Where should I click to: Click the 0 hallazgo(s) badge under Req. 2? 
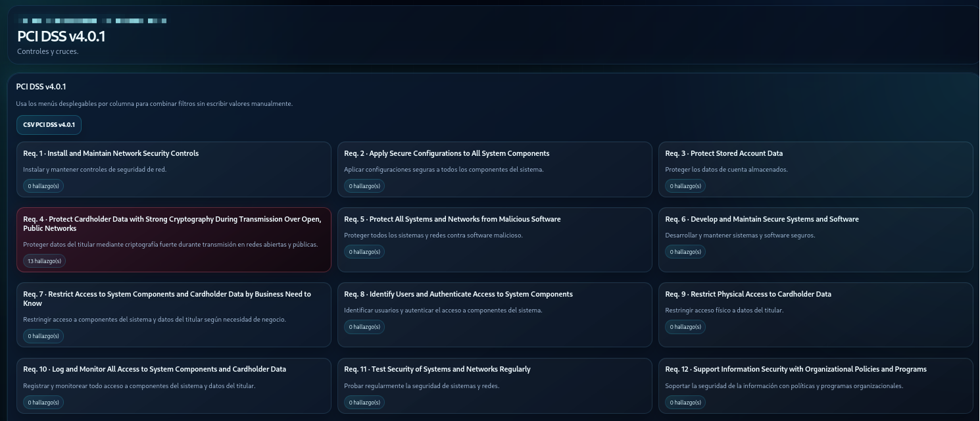point(364,186)
